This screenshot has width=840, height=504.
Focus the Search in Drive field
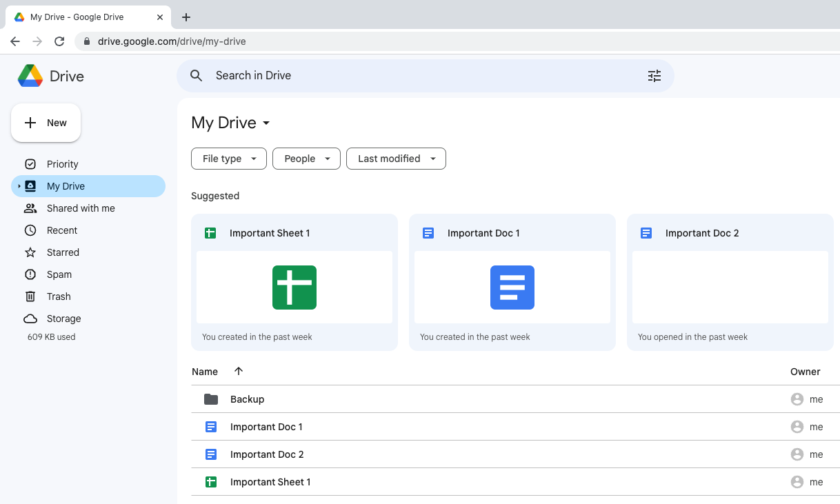[x=425, y=76]
